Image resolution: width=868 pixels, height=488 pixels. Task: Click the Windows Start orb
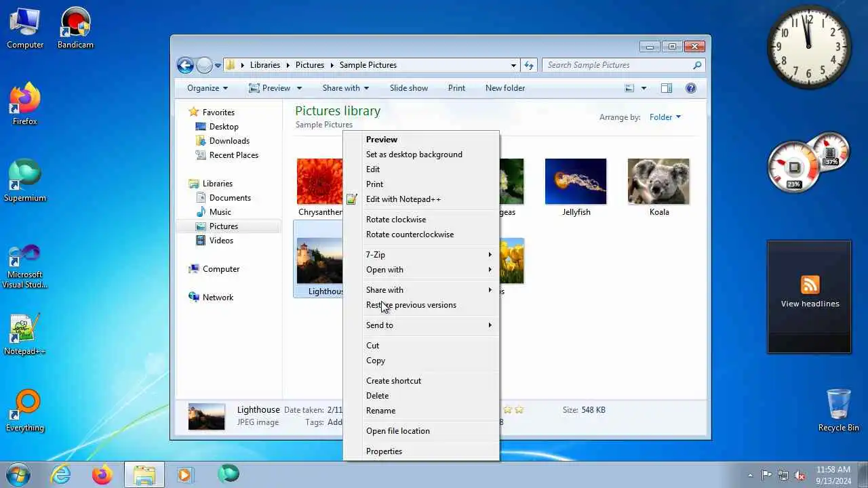19,474
